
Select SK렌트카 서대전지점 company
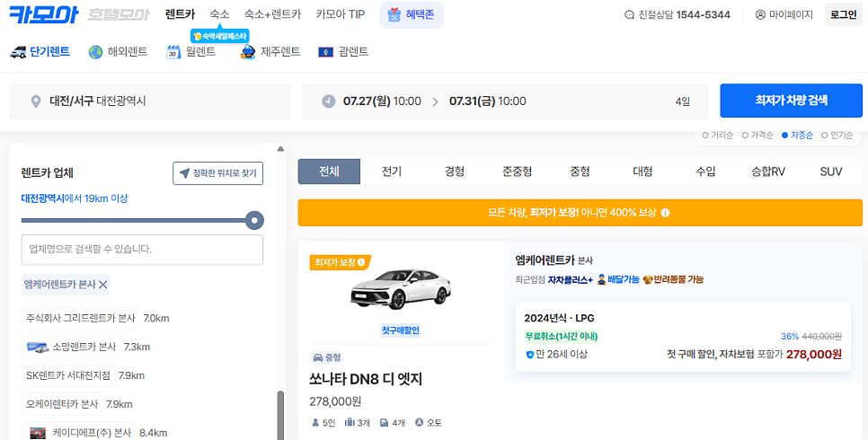point(68,375)
